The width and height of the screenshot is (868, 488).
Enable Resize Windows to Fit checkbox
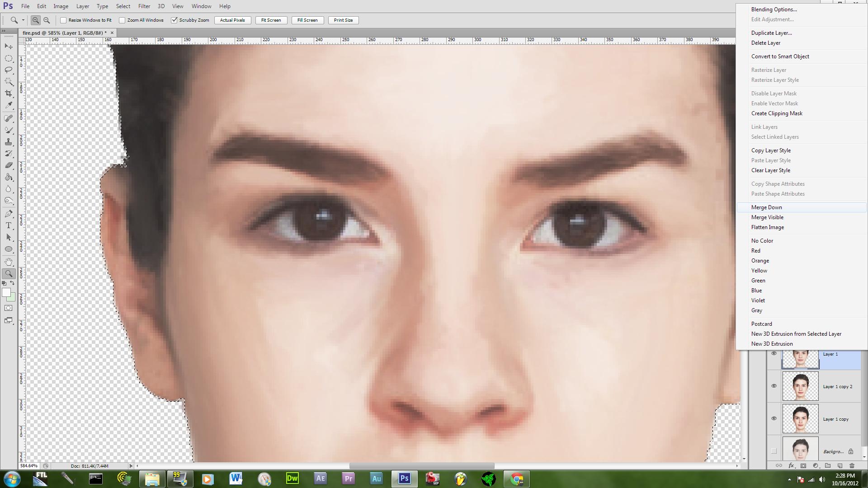point(63,20)
